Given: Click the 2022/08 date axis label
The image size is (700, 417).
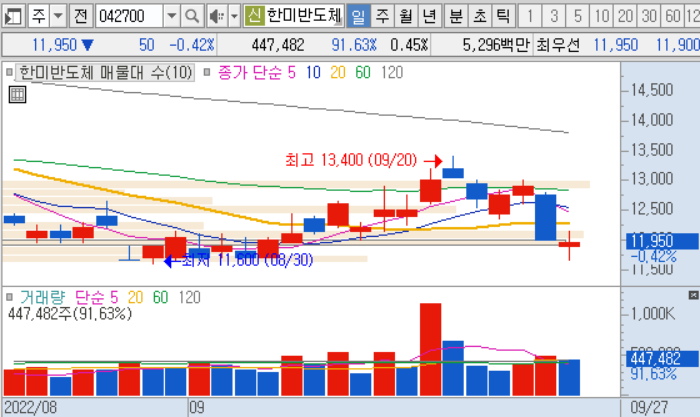Looking at the screenshot, I should [30, 408].
